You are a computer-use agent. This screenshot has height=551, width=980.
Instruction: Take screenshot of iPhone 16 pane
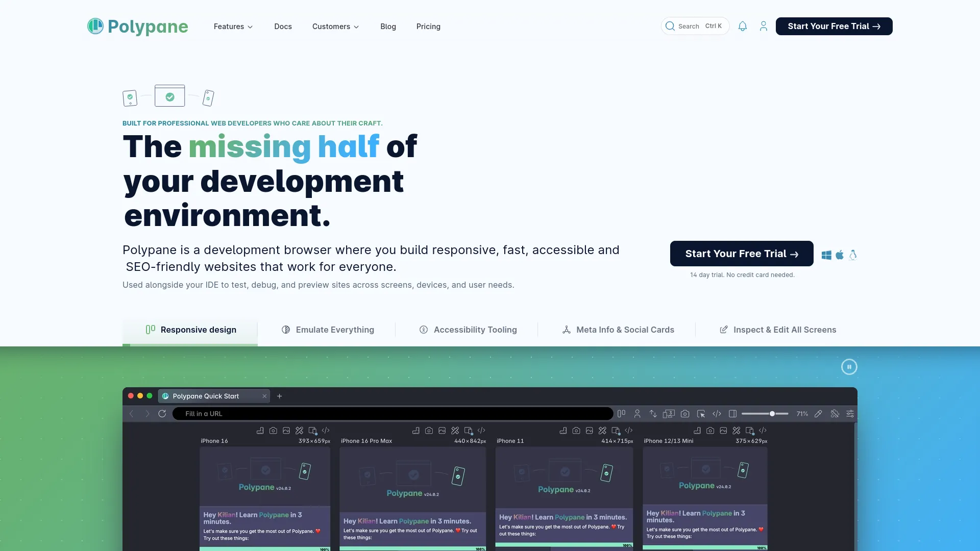pos(273,431)
